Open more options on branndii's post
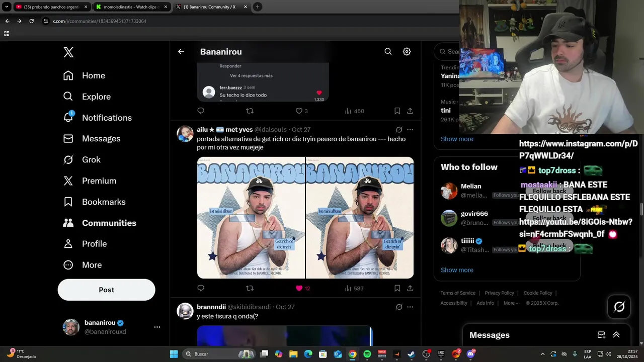Screen dimensions: 644x362 (410, 307)
